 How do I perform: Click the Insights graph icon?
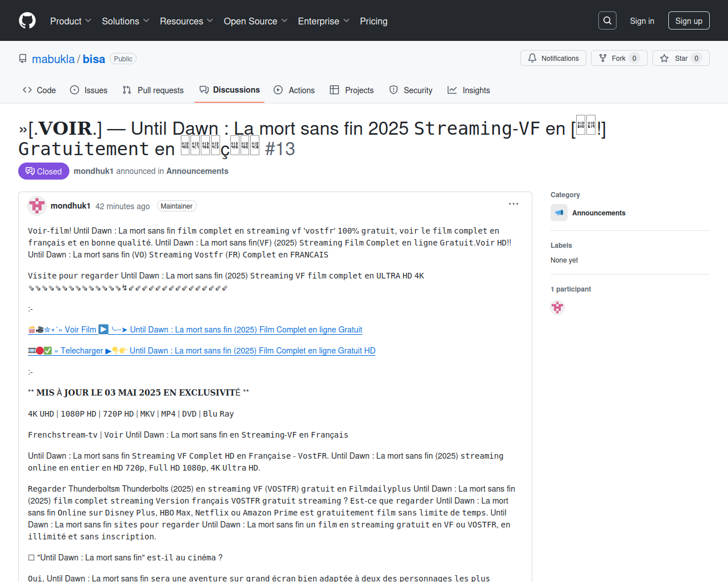tap(452, 90)
